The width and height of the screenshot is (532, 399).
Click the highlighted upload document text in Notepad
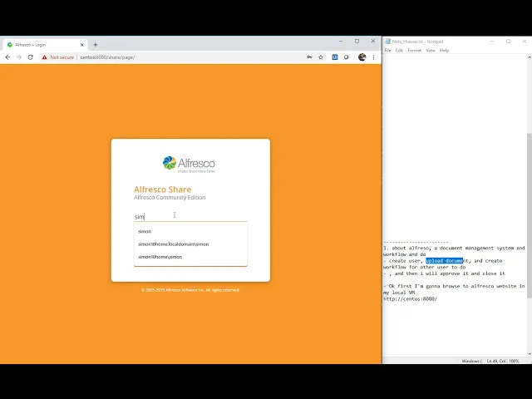click(444, 260)
